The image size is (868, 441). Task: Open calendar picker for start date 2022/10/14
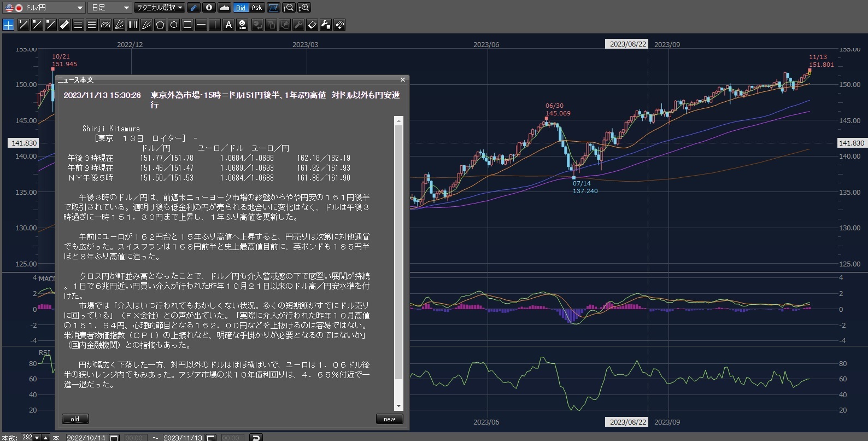coord(114,438)
